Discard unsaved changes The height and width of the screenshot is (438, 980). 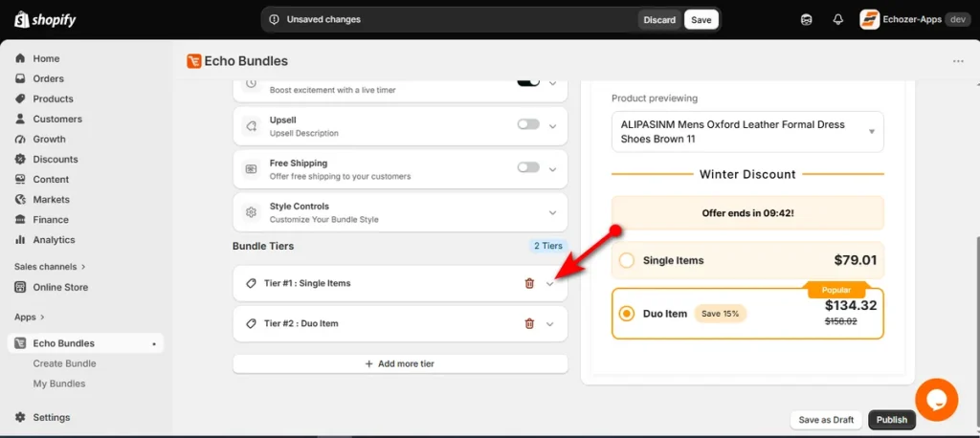point(659,19)
